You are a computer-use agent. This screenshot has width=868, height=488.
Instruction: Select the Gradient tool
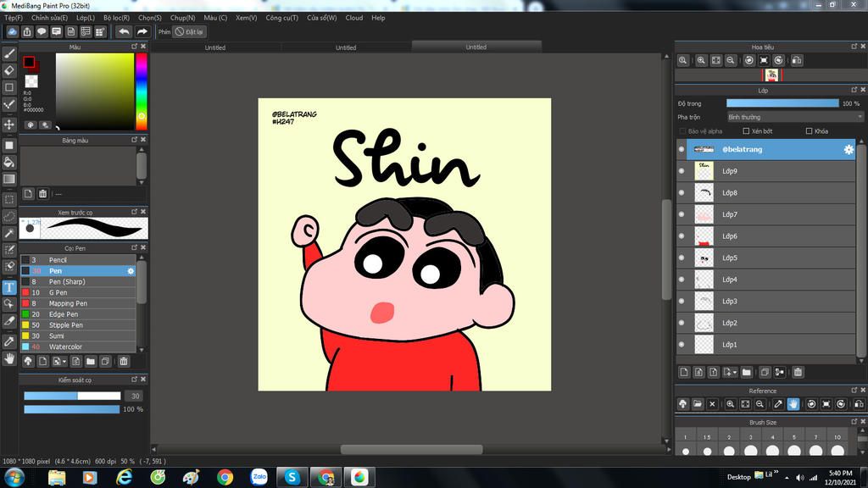[x=9, y=179]
